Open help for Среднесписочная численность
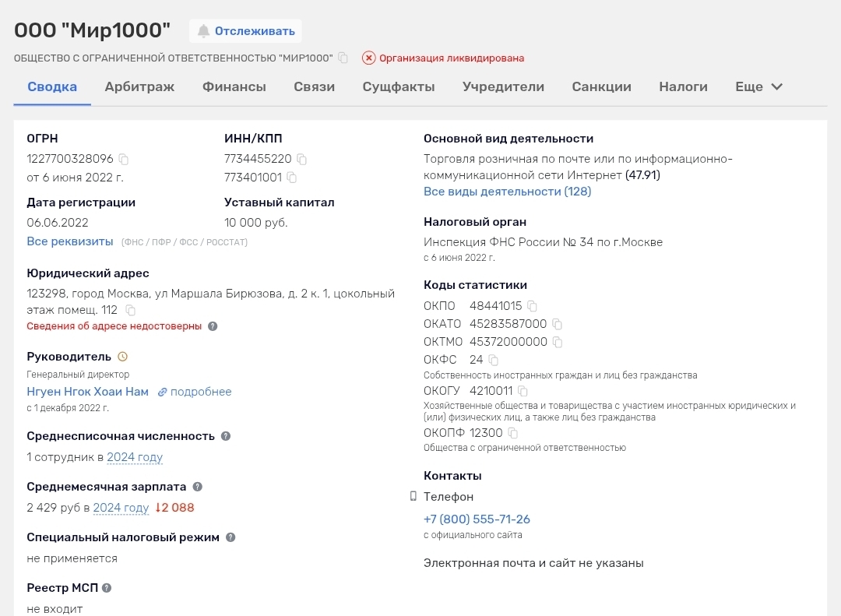This screenshot has width=841, height=616. click(x=226, y=436)
